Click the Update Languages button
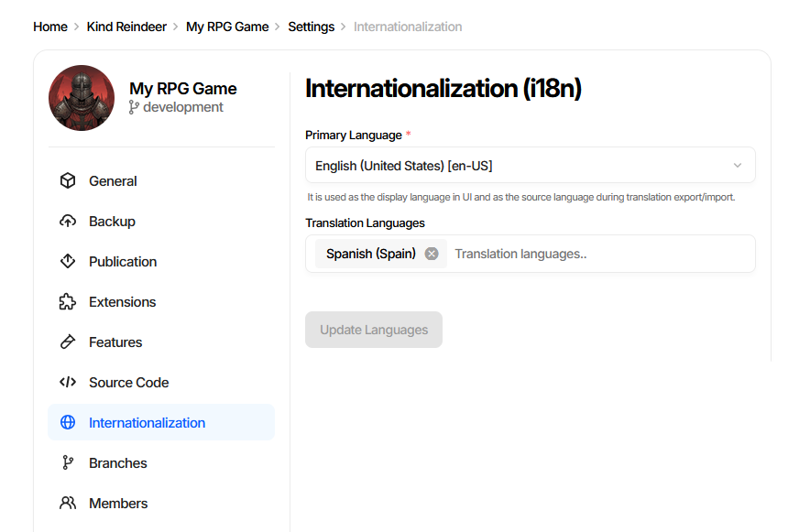 (374, 330)
